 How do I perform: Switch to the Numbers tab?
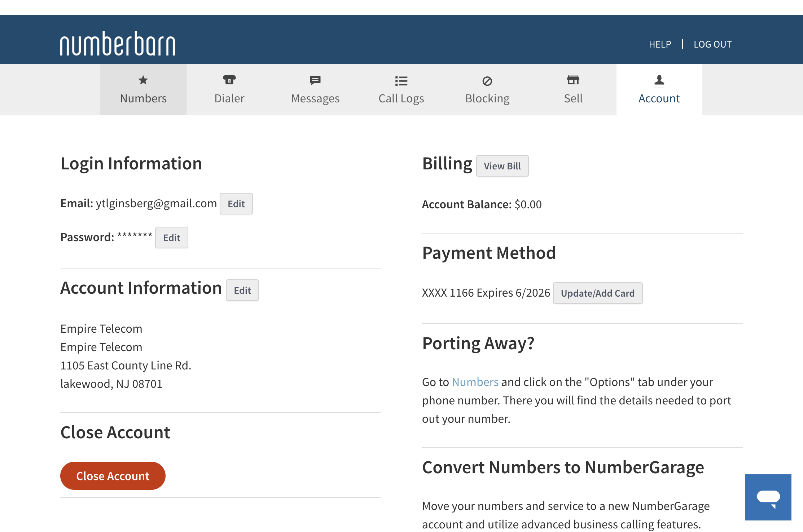tap(143, 90)
